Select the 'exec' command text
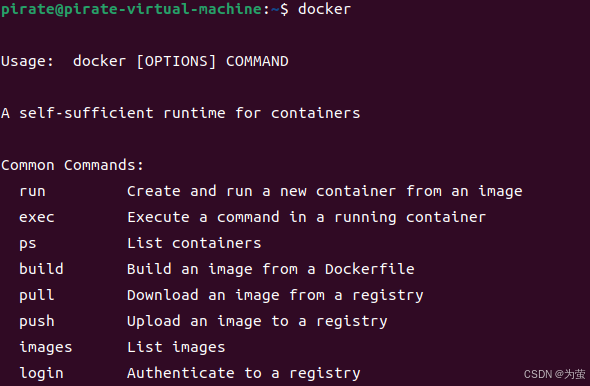 click(x=37, y=217)
